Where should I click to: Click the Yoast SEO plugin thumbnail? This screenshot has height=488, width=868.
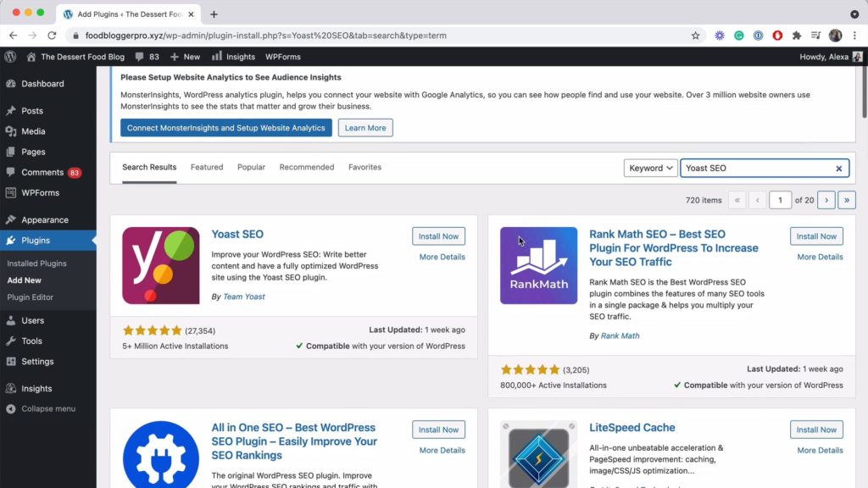click(x=161, y=265)
